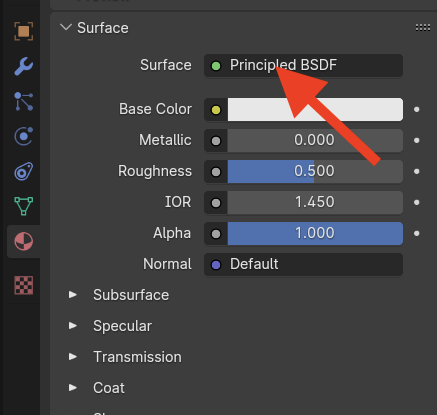The height and width of the screenshot is (415, 437).
Task: Open the Modifiers wrench tab
Action: coord(24,66)
